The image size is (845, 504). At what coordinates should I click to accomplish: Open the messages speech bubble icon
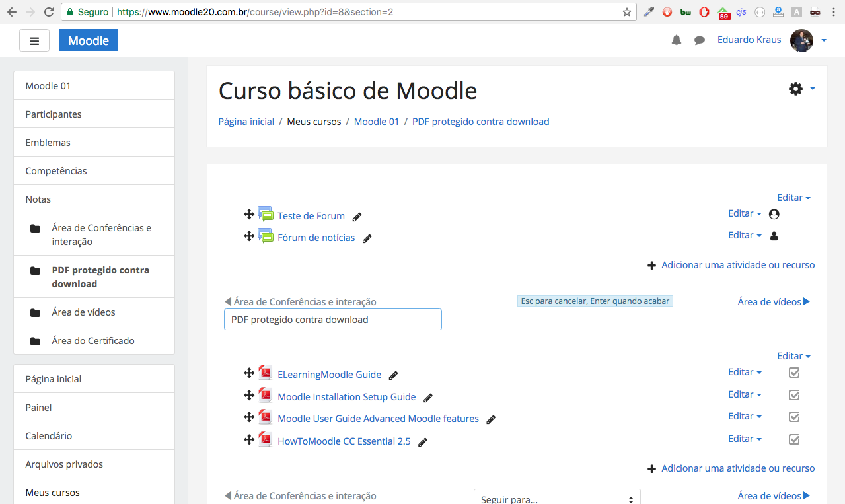coord(700,40)
